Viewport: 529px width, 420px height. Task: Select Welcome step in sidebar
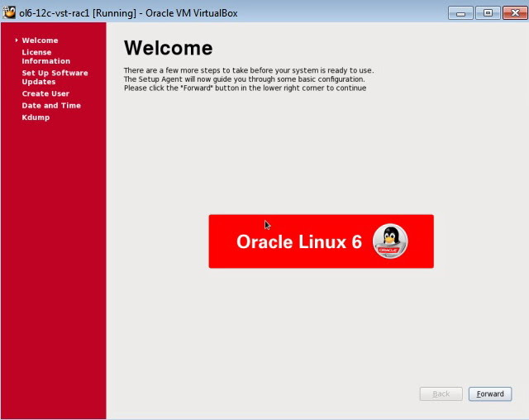point(40,41)
